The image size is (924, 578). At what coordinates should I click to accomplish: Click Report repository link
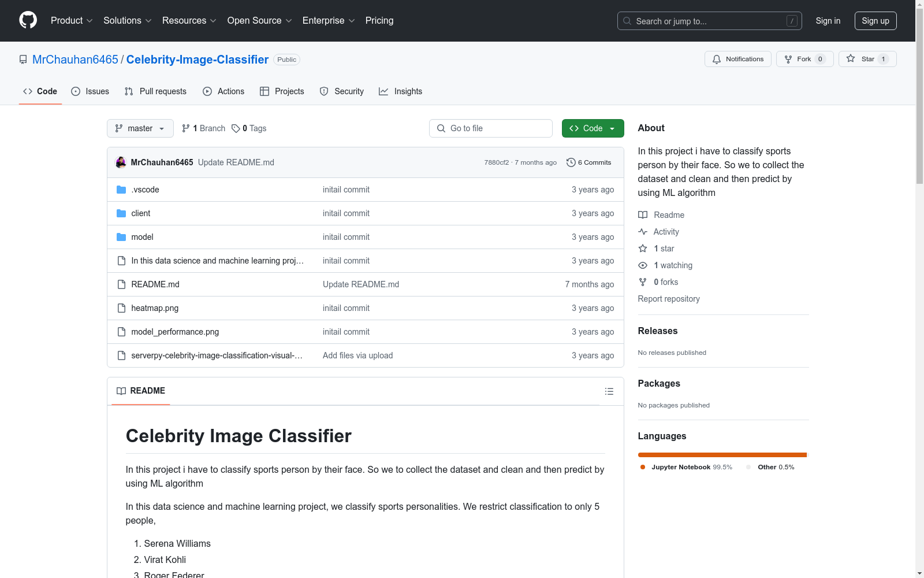tap(669, 299)
